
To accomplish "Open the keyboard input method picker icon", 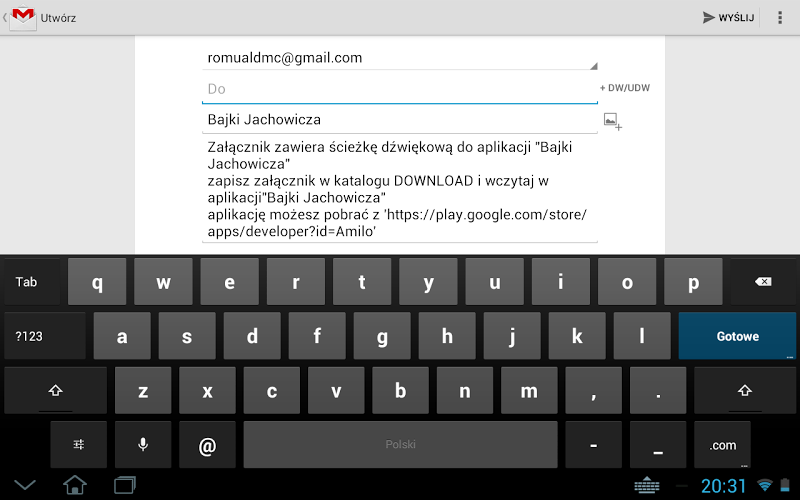I will pyautogui.click(x=647, y=485).
